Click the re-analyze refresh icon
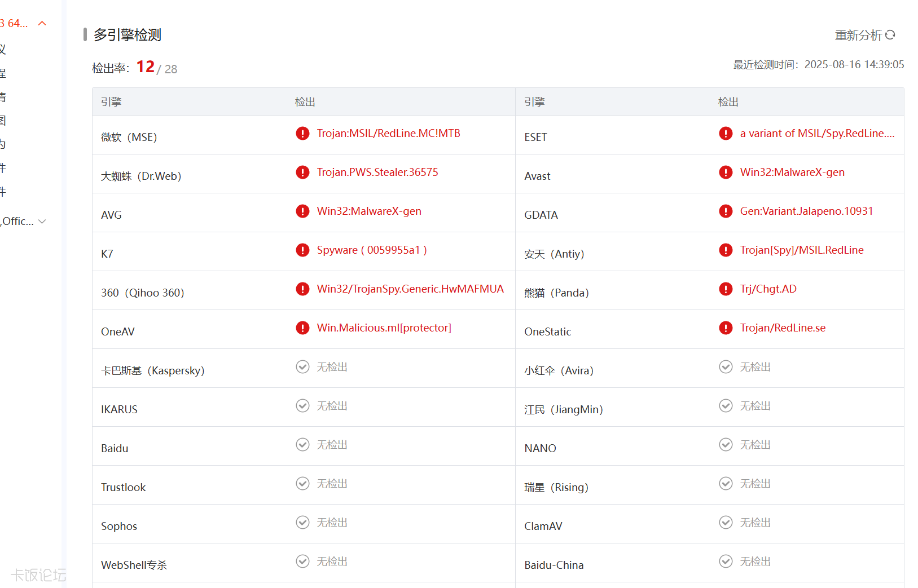918x588 pixels. point(890,35)
